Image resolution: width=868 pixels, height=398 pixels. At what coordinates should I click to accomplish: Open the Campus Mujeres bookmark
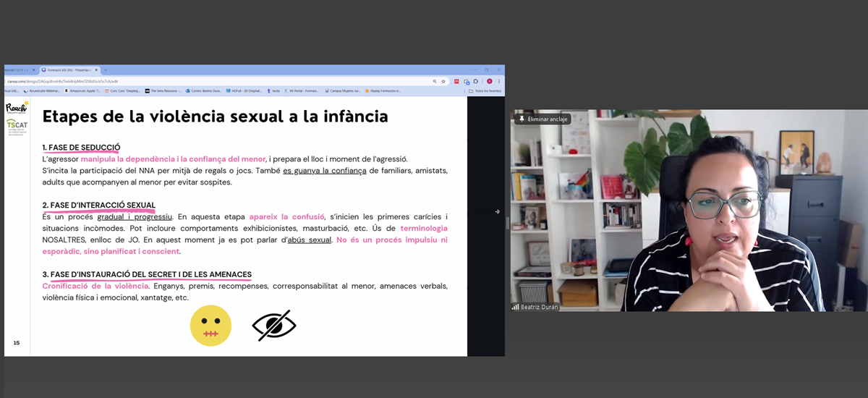(x=343, y=91)
